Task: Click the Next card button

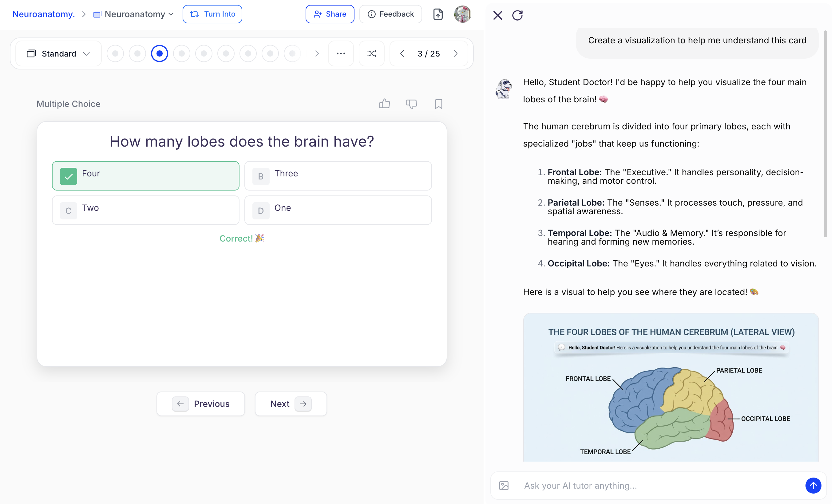Action: click(291, 404)
